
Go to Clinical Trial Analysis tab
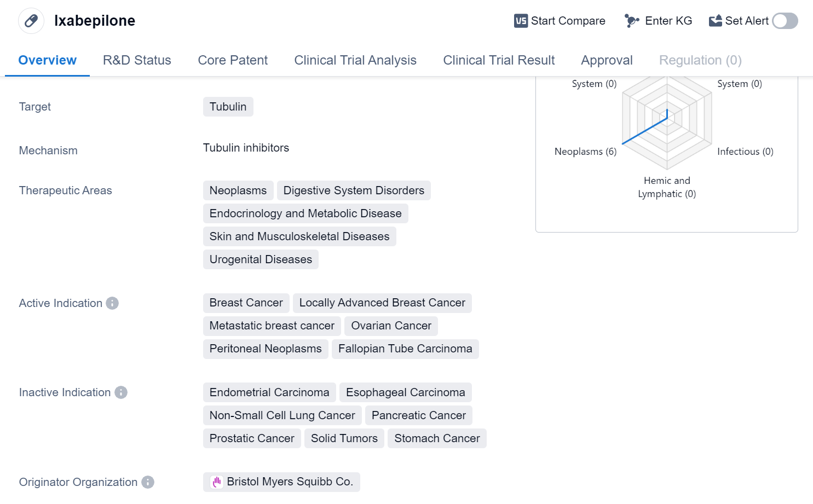coord(355,60)
